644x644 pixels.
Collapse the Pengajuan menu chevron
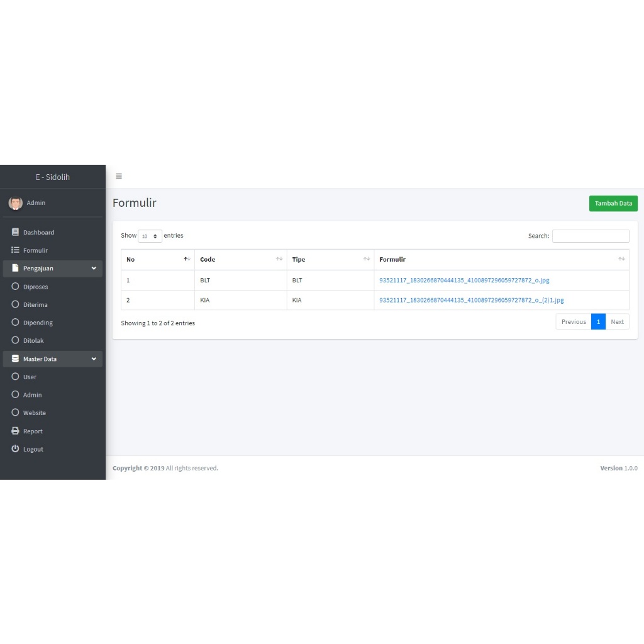94,268
